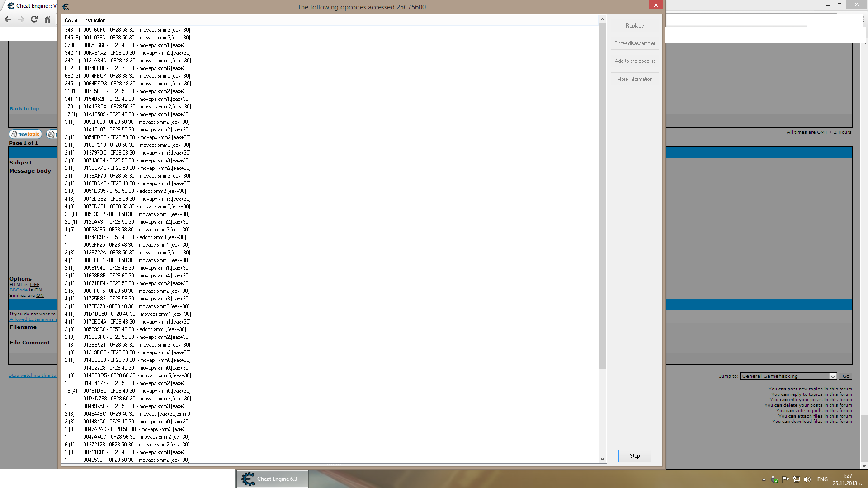Open the browser home page
This screenshot has height=488, width=868.
[47, 19]
